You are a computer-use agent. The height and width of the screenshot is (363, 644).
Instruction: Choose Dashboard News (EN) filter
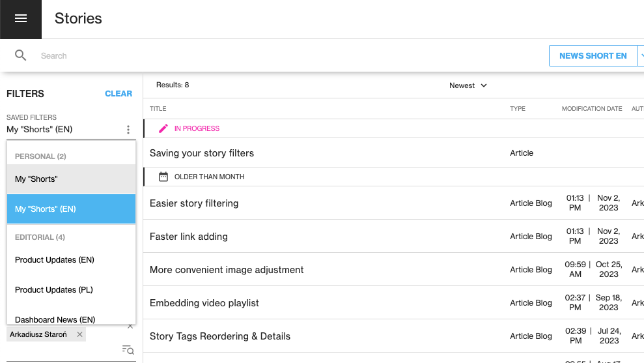coord(71,319)
